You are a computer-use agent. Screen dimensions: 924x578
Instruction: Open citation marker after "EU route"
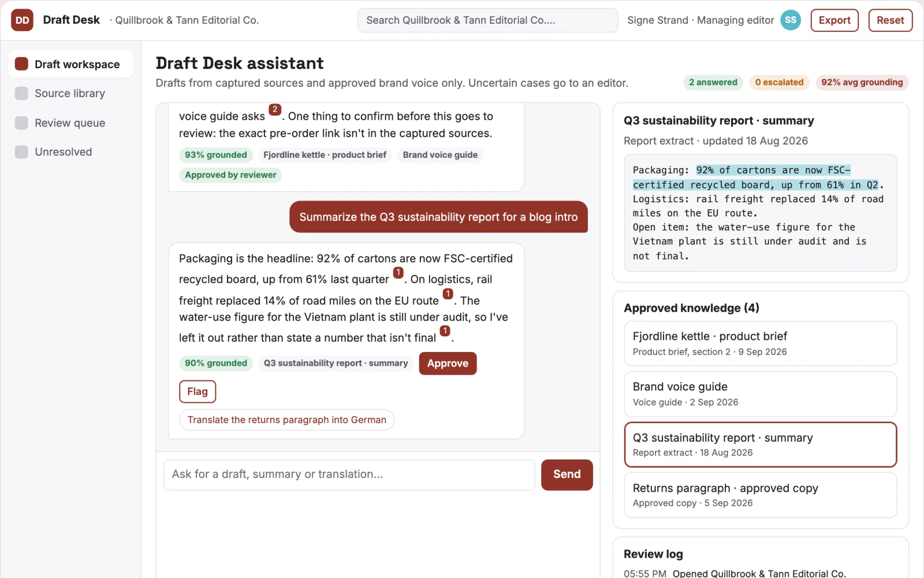(448, 294)
